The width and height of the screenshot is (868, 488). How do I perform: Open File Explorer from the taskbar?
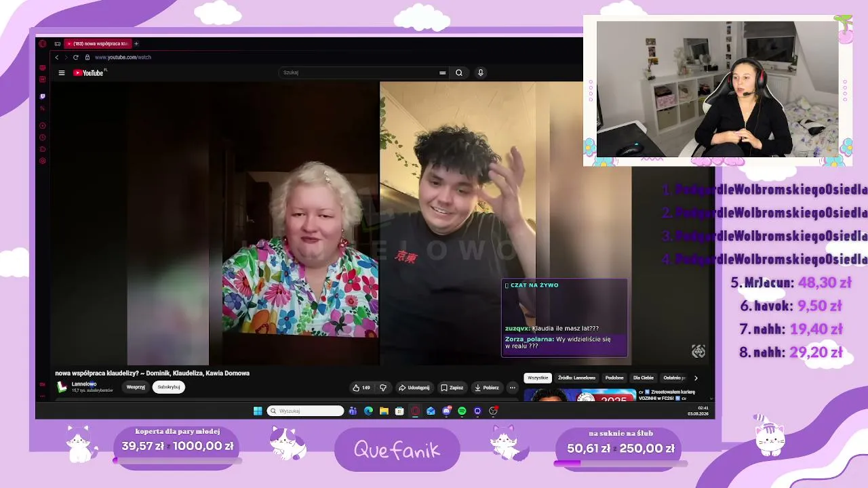tap(384, 411)
